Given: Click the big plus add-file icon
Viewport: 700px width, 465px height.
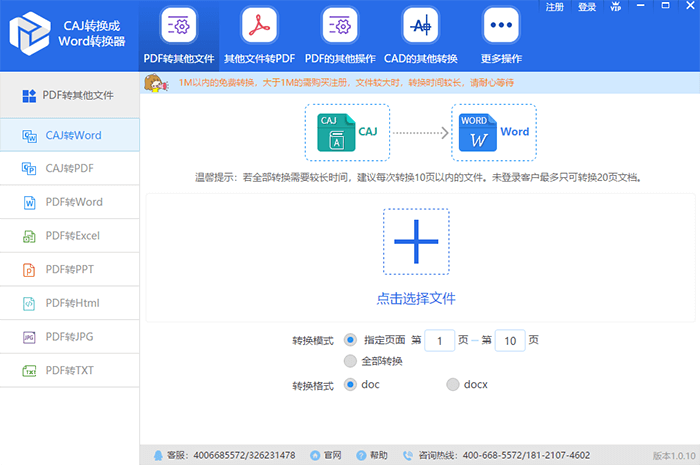Looking at the screenshot, I should point(416,241).
